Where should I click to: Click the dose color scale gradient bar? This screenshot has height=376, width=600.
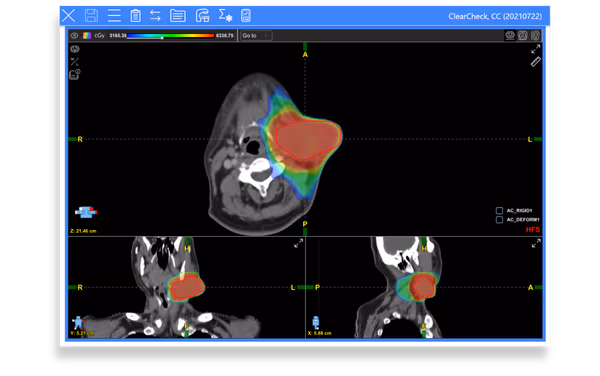click(x=170, y=36)
